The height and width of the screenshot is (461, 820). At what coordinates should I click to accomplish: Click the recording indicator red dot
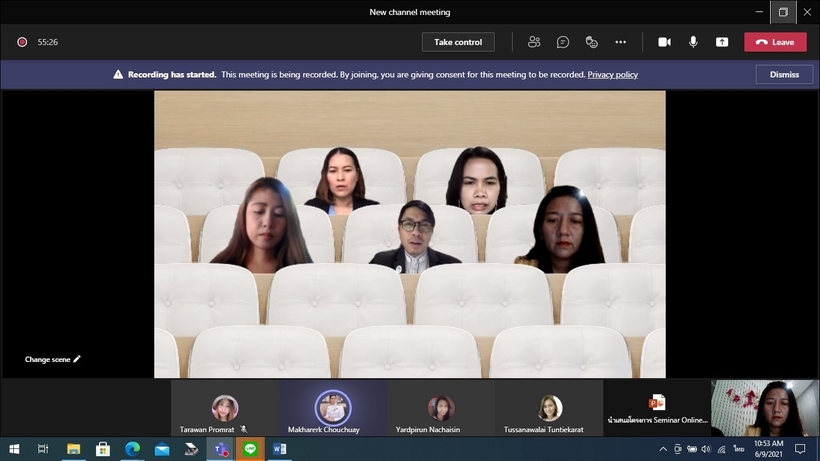pos(22,42)
